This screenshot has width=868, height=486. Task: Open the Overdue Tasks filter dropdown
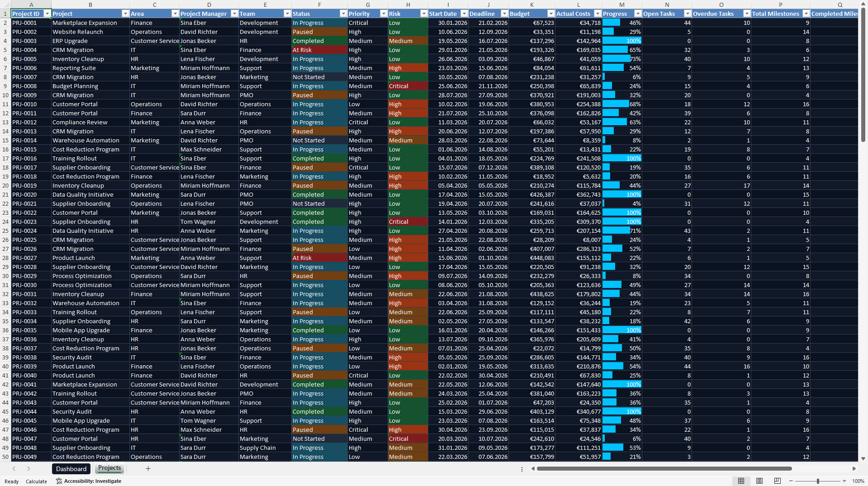(747, 14)
